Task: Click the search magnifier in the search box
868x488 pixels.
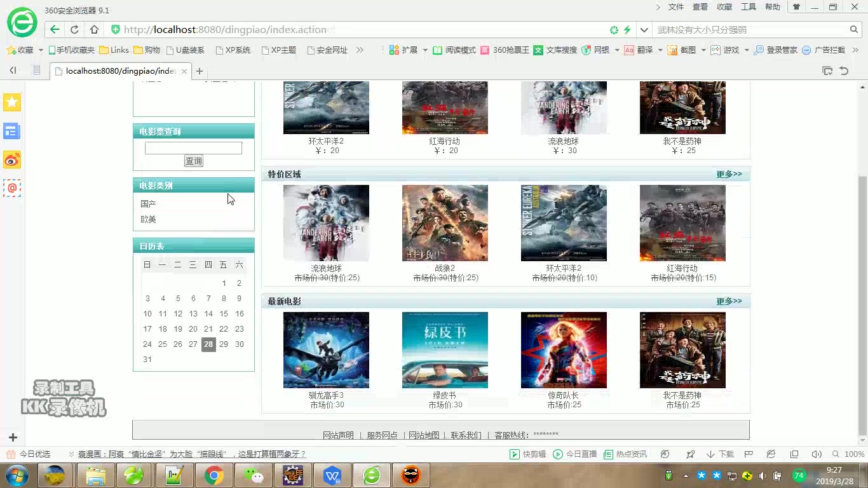Action: 854,29
